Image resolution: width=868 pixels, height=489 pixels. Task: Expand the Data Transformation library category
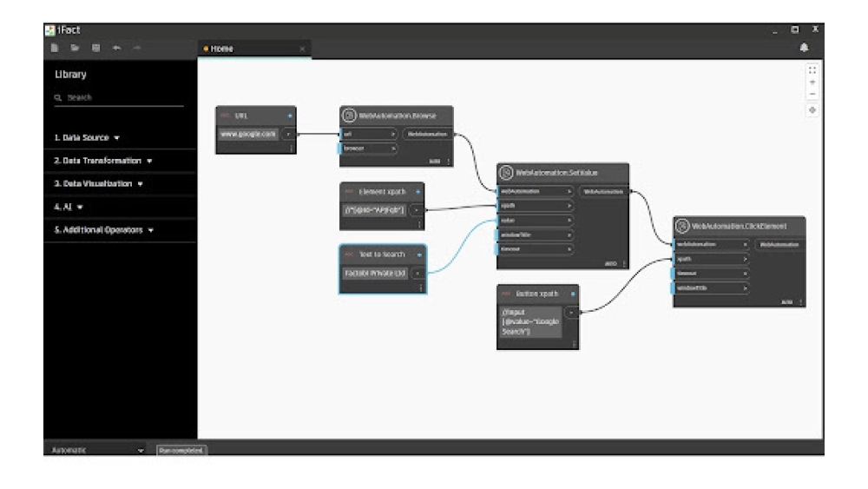(102, 161)
